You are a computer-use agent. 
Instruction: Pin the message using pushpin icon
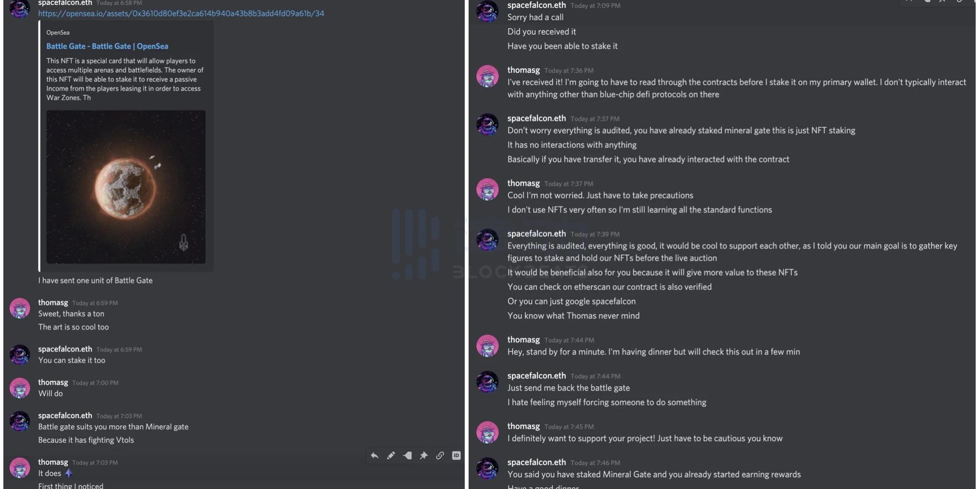(x=423, y=455)
